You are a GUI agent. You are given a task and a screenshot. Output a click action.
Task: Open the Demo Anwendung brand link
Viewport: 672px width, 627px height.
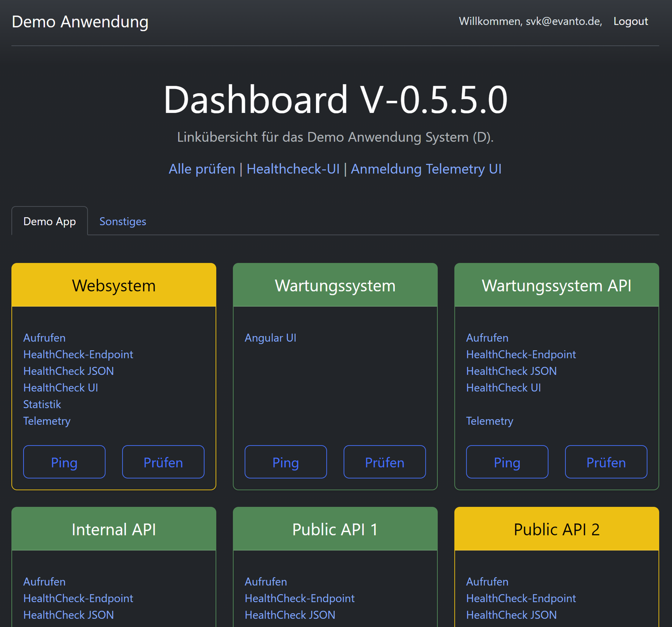80,22
